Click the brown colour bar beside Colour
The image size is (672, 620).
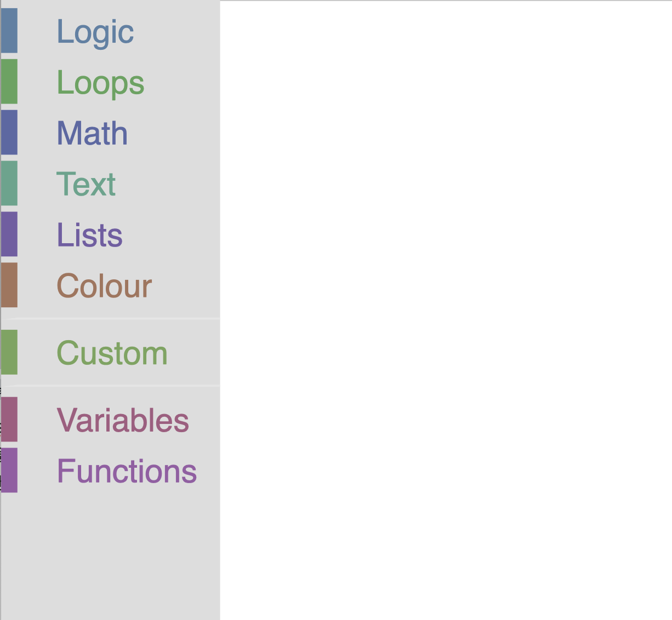[9, 285]
